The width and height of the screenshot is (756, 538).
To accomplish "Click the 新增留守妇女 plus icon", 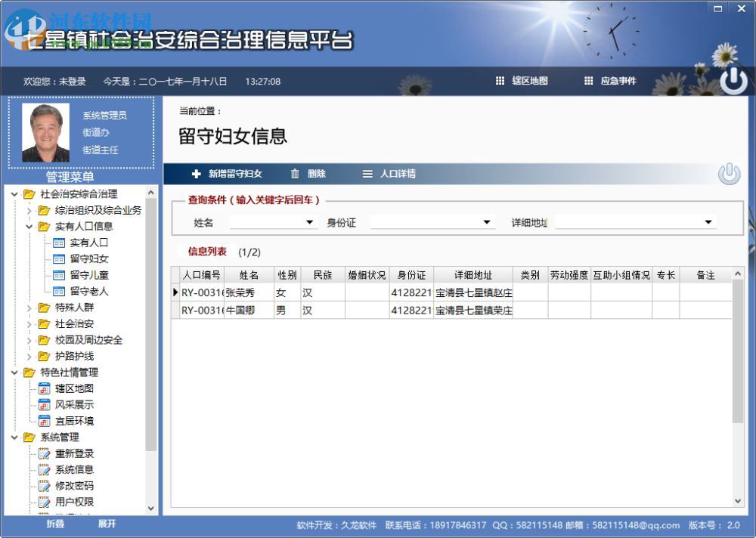I will pos(197,173).
